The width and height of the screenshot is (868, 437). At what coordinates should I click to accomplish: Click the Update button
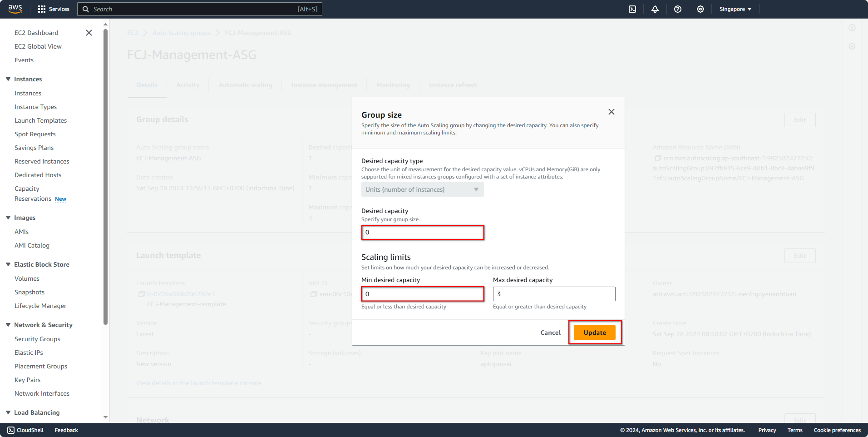tap(594, 332)
